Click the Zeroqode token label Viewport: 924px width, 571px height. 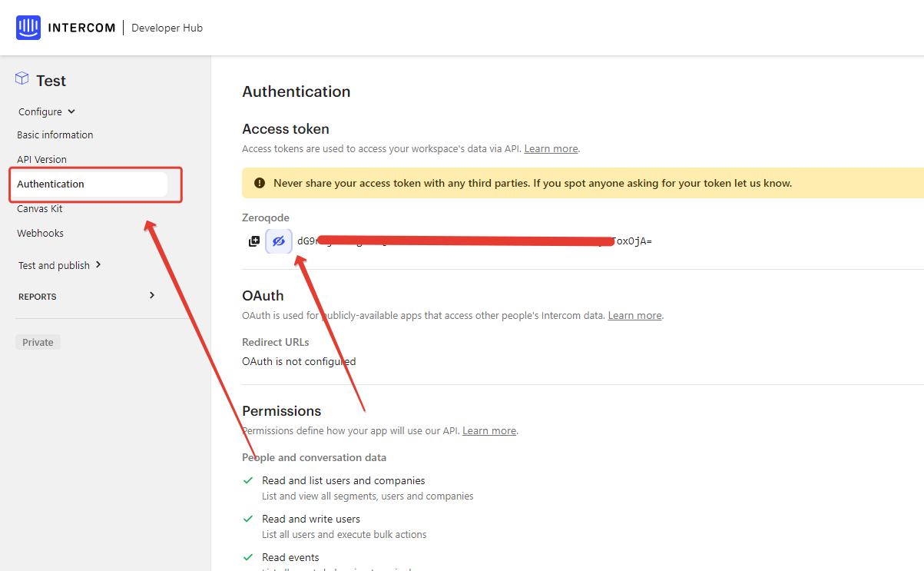[266, 217]
